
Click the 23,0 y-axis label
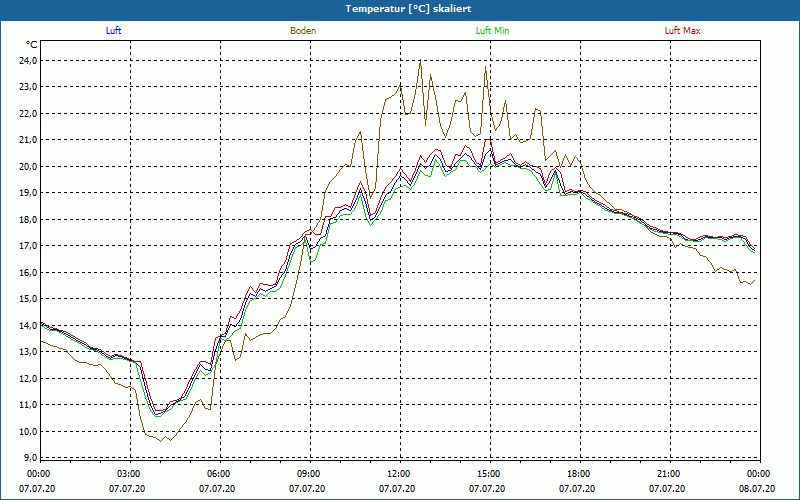pos(29,87)
